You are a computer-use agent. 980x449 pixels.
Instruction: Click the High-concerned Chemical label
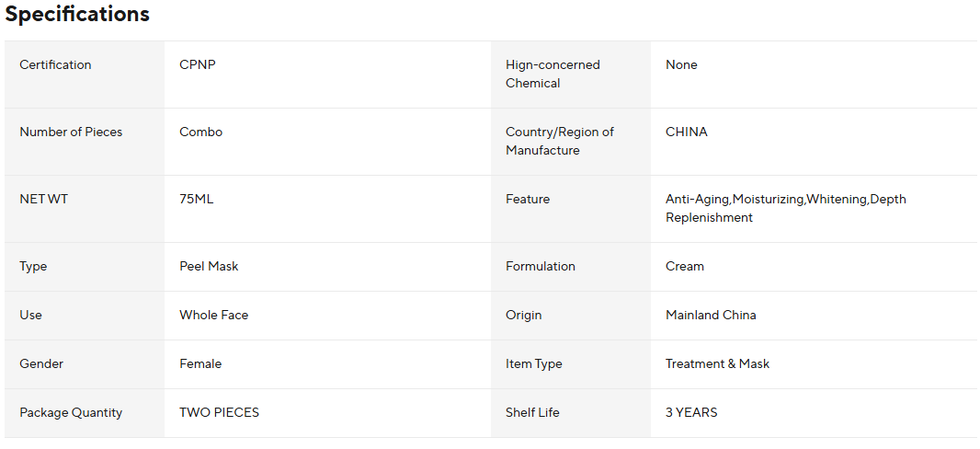[553, 75]
